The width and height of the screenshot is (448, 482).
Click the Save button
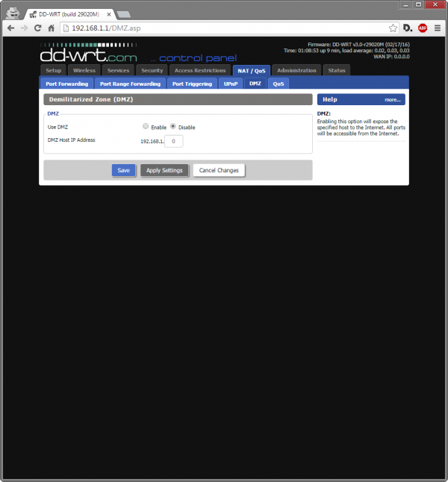pos(123,170)
